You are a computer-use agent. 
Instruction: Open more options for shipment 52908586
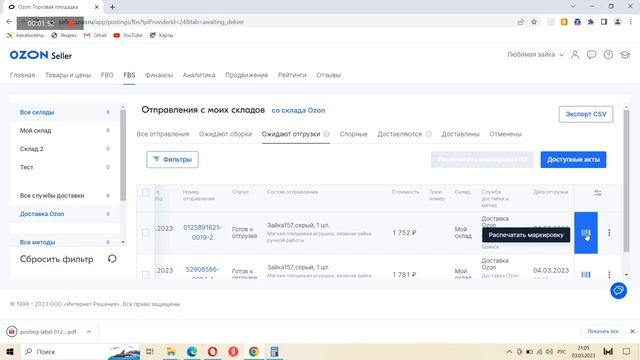click(609, 275)
